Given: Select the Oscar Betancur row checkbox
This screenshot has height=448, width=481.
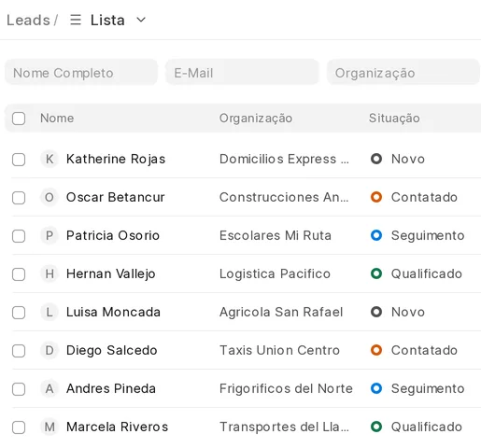Looking at the screenshot, I should (19, 198).
